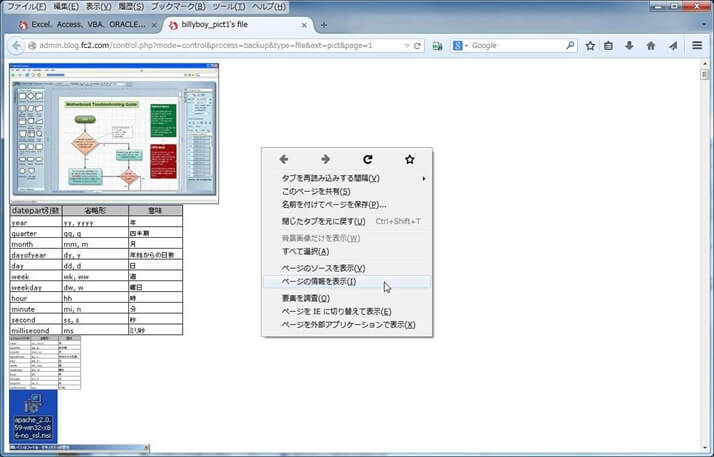Open the 表示(V) menu
Viewport: 714px width, 457px height.
tap(98, 7)
